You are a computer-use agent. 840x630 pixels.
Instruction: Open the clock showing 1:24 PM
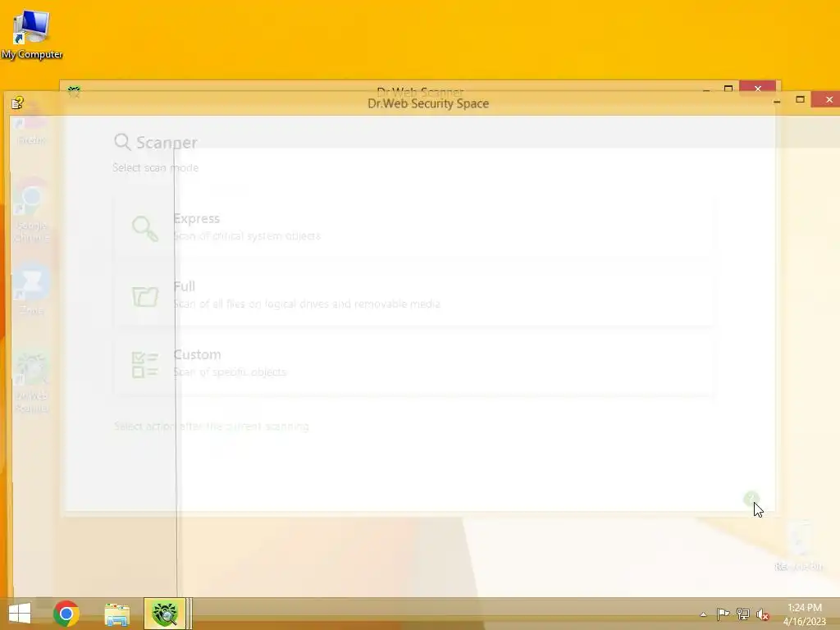804,614
